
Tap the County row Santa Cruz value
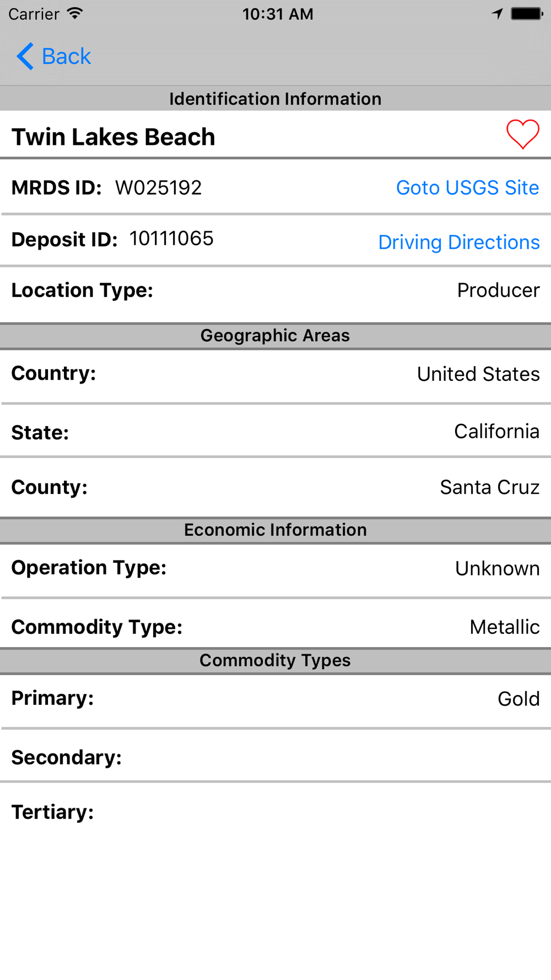point(489,487)
